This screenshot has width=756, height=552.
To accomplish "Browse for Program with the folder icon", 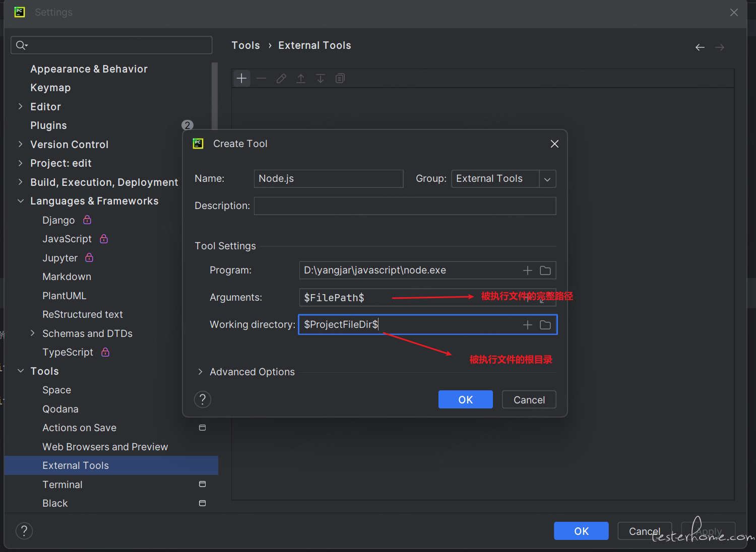I will coord(545,270).
